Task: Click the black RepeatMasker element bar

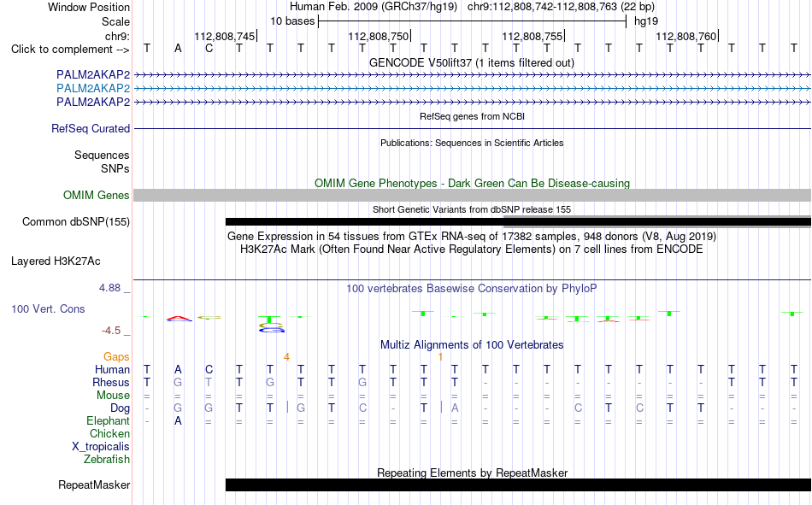Action: (x=518, y=484)
